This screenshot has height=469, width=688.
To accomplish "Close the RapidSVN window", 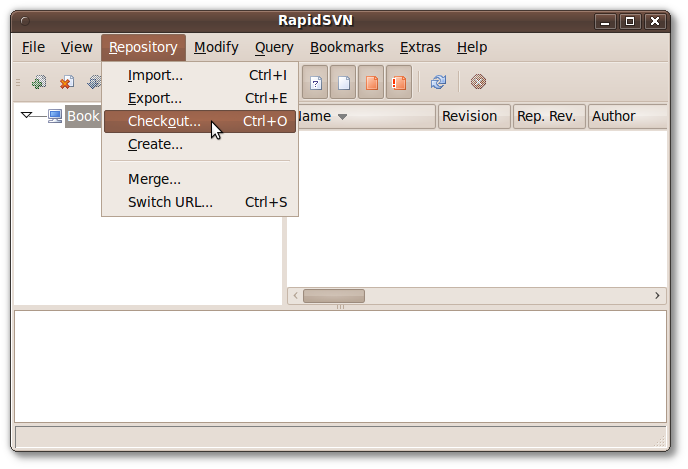I will [x=655, y=21].
